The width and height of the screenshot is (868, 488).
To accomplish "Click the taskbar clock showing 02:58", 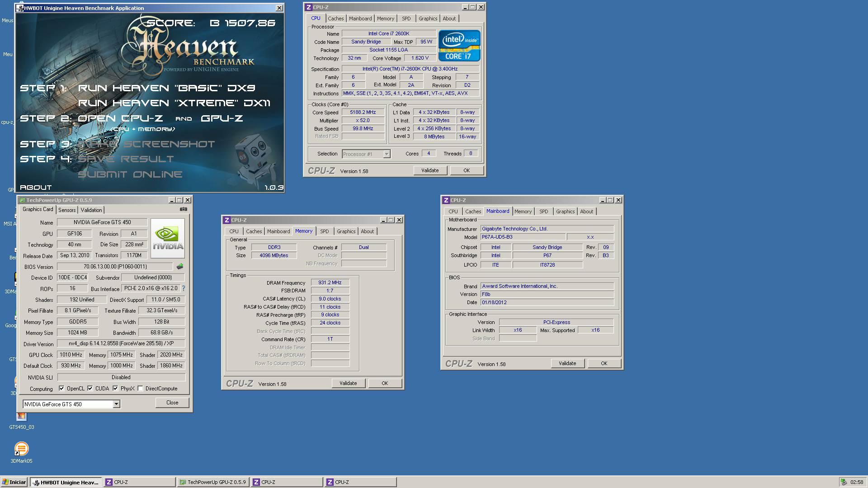I will 857,482.
